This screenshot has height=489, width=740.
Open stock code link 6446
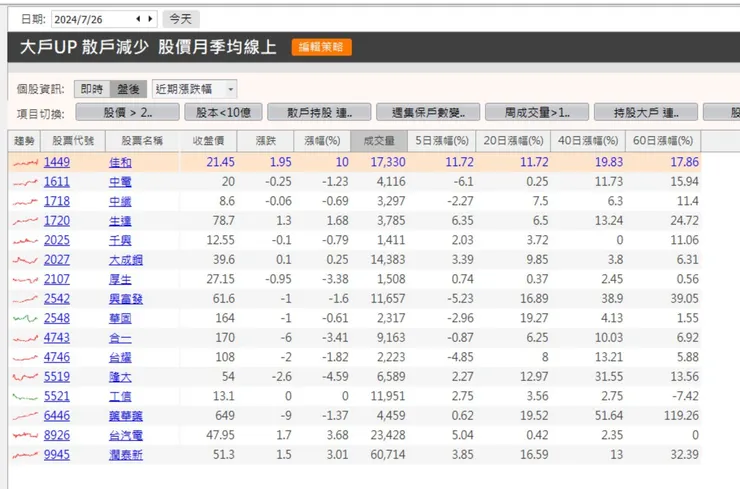[57, 415]
